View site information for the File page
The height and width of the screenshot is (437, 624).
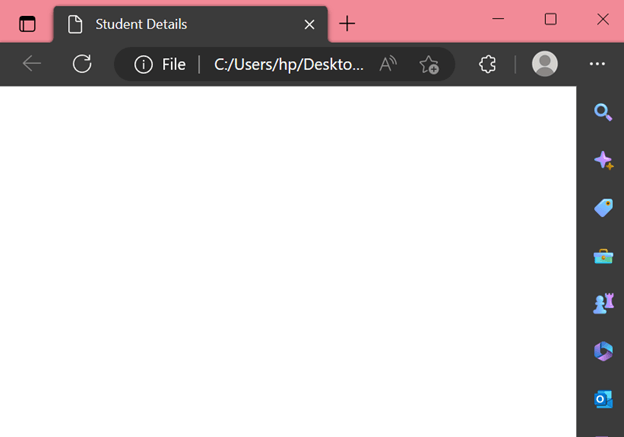(x=143, y=64)
